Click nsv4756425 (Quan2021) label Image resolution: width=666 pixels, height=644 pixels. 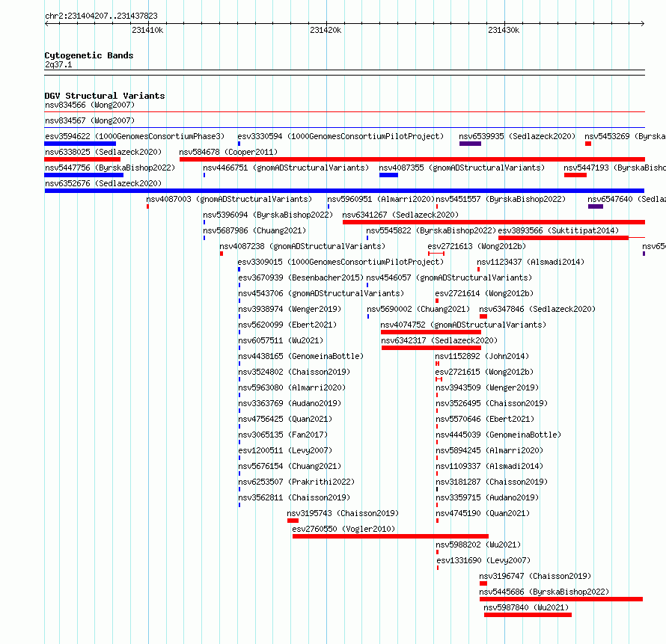[285, 419]
